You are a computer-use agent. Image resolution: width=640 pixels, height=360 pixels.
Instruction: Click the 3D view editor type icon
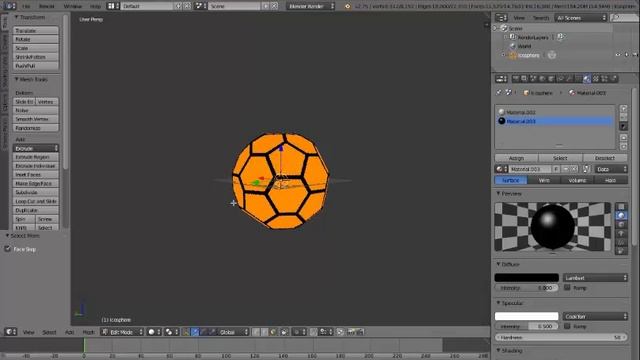[x=10, y=332]
